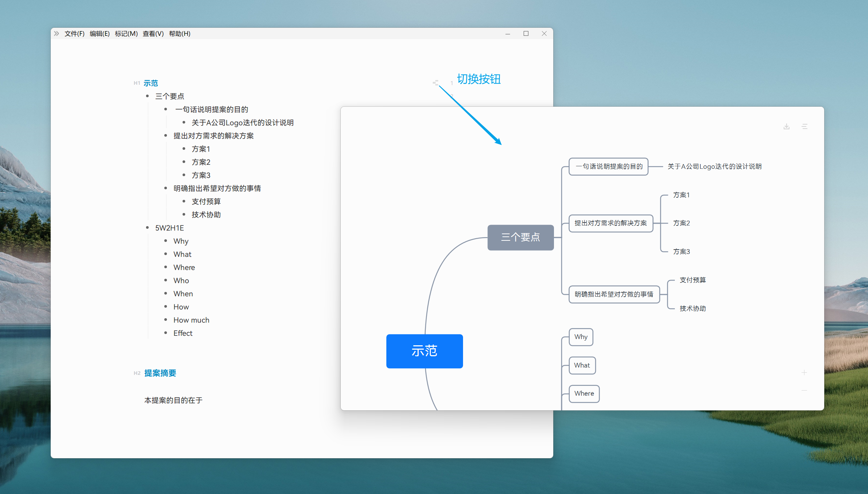Select the gray 三个要点 node in mind map
Image resolution: width=868 pixels, height=494 pixels.
pos(521,237)
